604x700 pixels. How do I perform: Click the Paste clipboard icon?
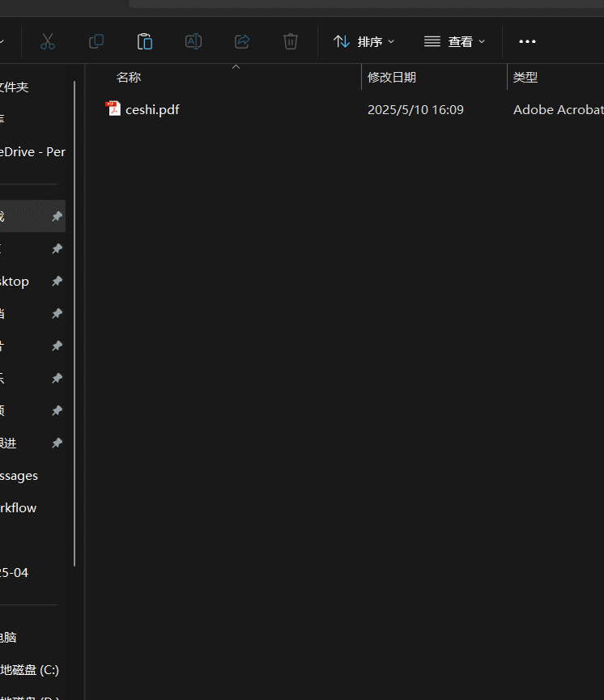tap(145, 41)
